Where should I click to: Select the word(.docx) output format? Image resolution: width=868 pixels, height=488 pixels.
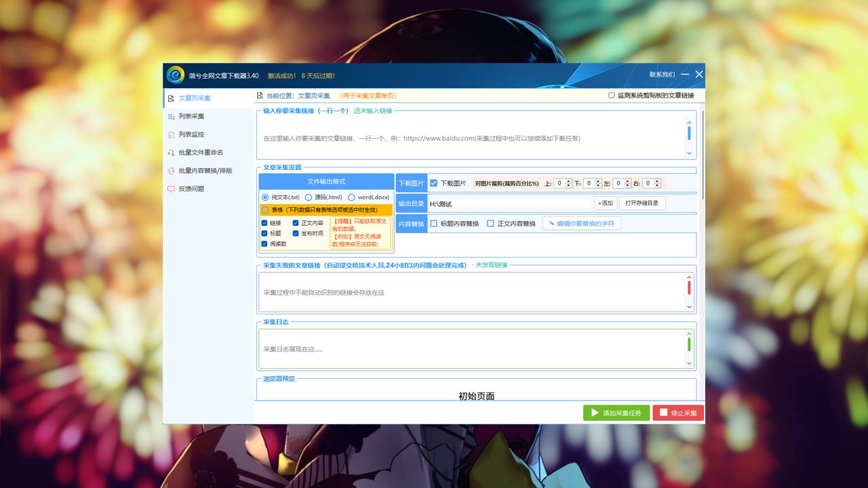tap(351, 197)
